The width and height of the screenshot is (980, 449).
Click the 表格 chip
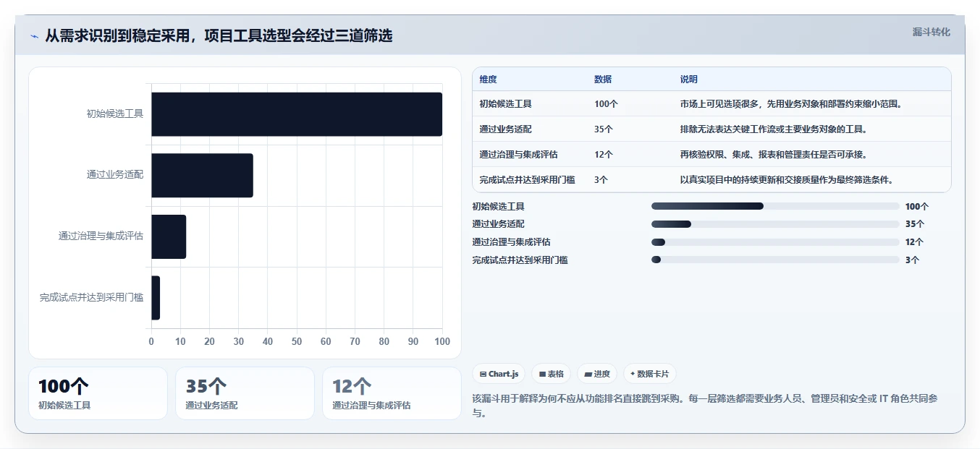[551, 374]
